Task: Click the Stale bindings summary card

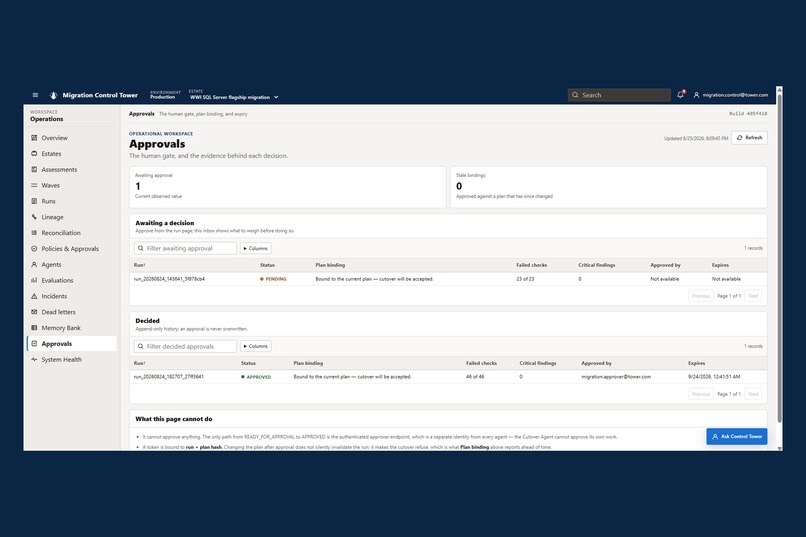Action: coord(609,187)
